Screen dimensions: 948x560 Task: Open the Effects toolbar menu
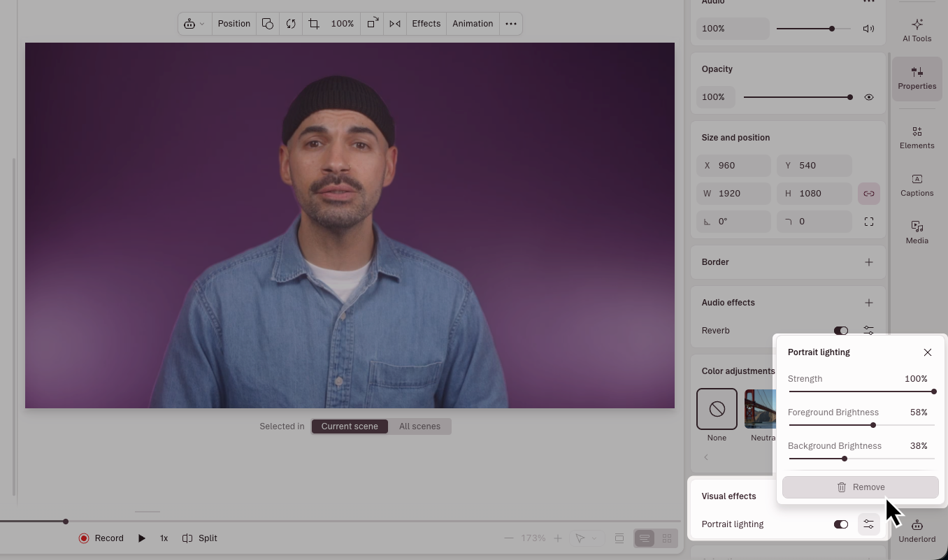pos(426,24)
